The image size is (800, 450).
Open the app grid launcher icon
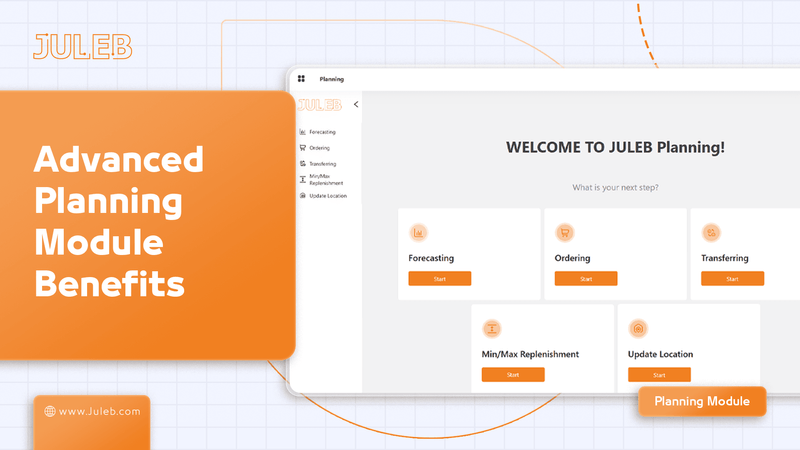point(301,78)
